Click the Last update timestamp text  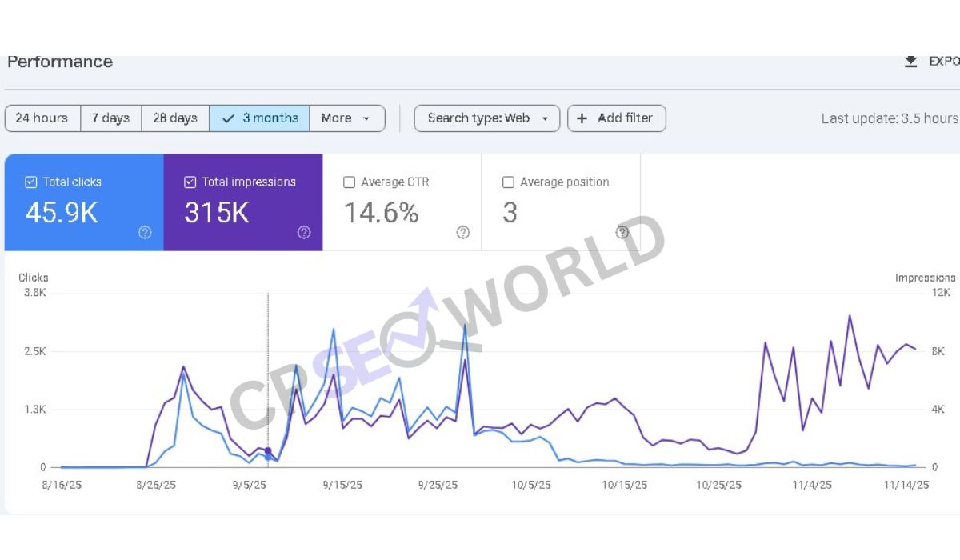[889, 118]
